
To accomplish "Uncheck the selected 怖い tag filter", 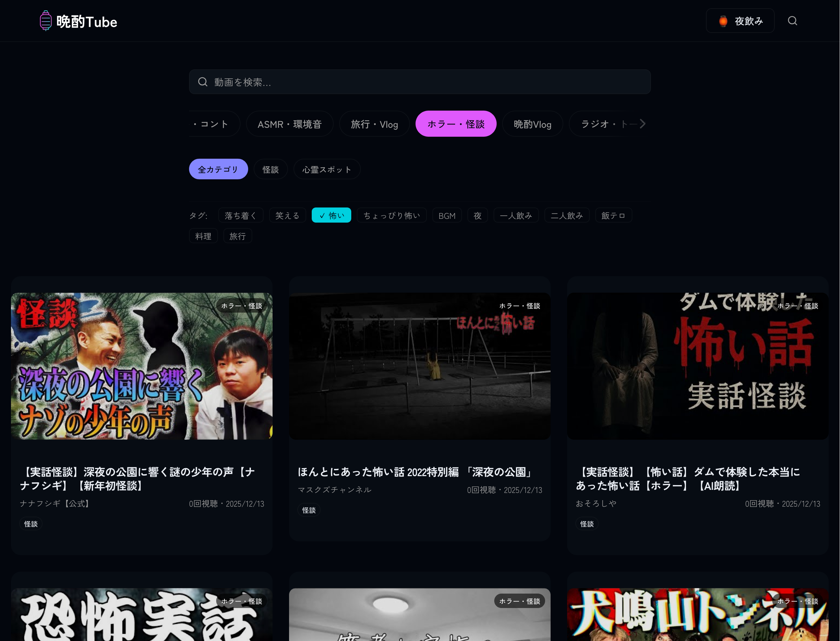I will pos(331,216).
